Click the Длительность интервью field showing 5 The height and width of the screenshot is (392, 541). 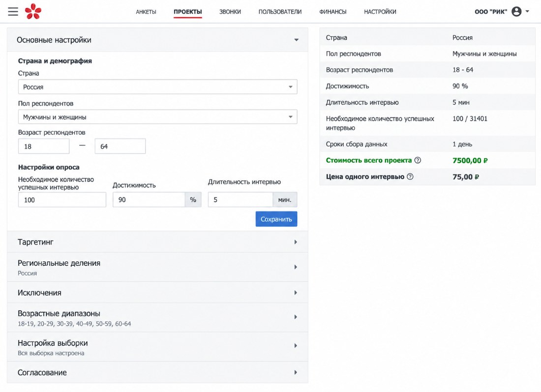click(x=240, y=200)
